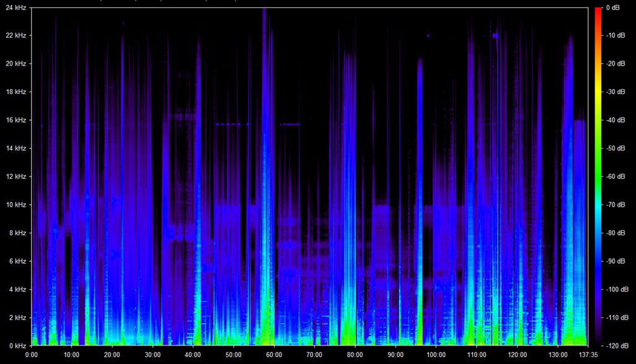Click the -80 dB legend label

pos(616,233)
